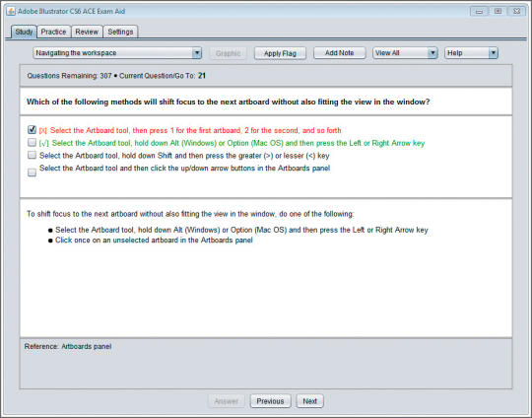Click the explanation line 'Click once on an unselected artboard'
The height and width of the screenshot is (418, 532).
[154, 241]
